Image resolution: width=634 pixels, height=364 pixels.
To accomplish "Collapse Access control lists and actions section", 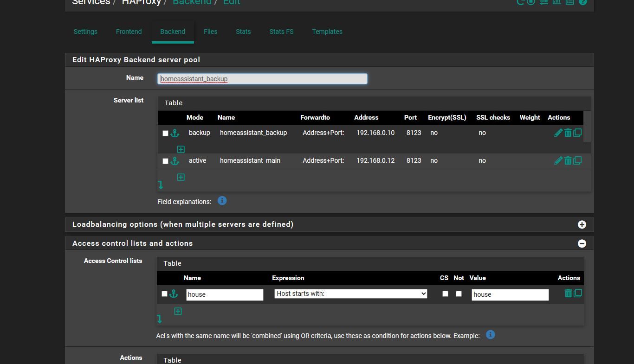I will point(582,243).
